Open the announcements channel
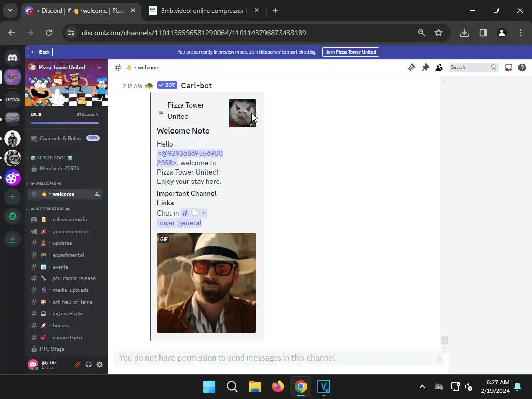Image resolution: width=532 pixels, height=399 pixels. click(65, 231)
